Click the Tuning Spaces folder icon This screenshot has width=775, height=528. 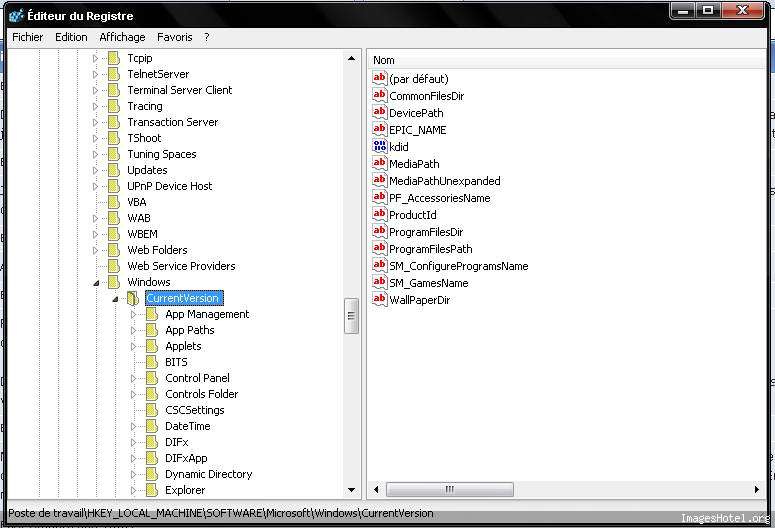tap(114, 154)
